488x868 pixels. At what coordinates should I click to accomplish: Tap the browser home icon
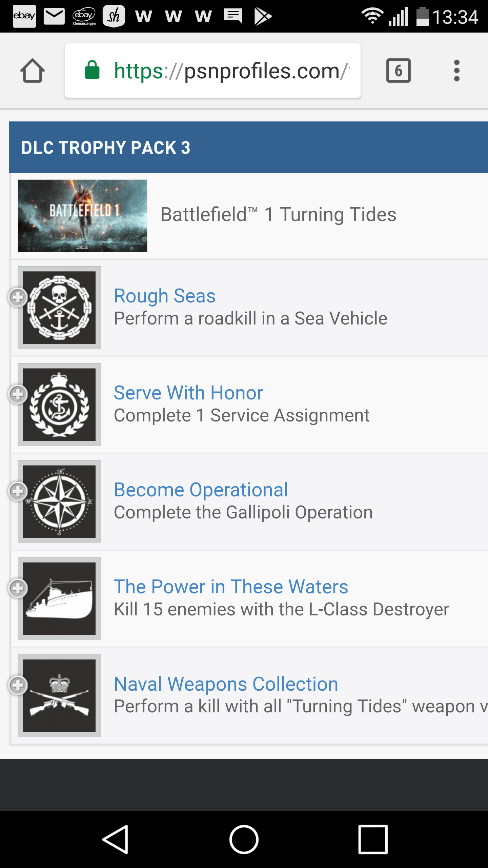[x=33, y=71]
